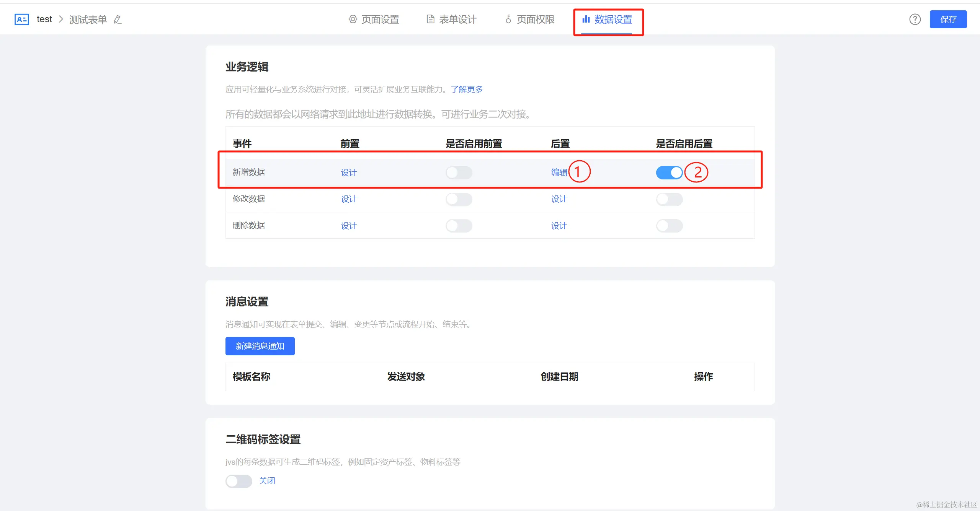Enable 前置 toggle for 新增数据

pyautogui.click(x=459, y=173)
